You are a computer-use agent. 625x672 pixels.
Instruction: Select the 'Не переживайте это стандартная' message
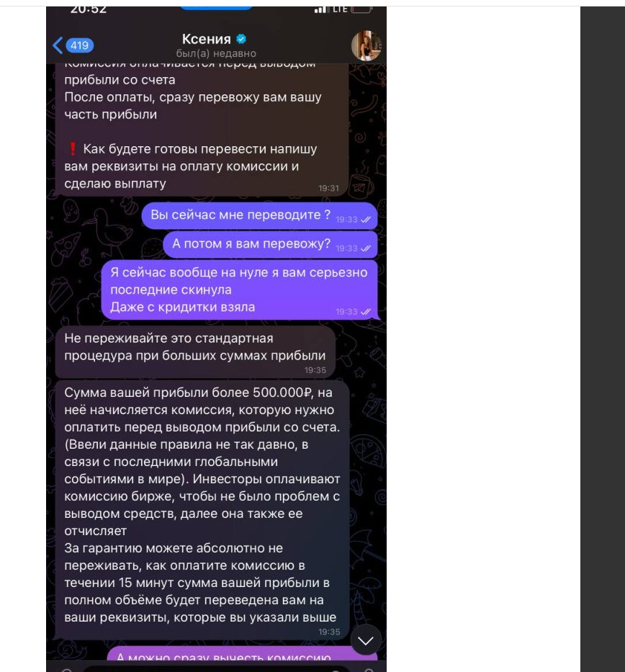[x=195, y=352]
